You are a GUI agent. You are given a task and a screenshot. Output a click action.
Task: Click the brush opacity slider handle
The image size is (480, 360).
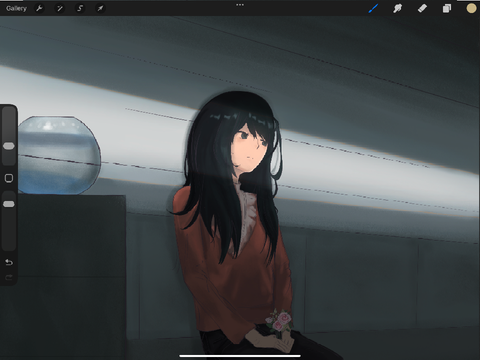tap(9, 204)
